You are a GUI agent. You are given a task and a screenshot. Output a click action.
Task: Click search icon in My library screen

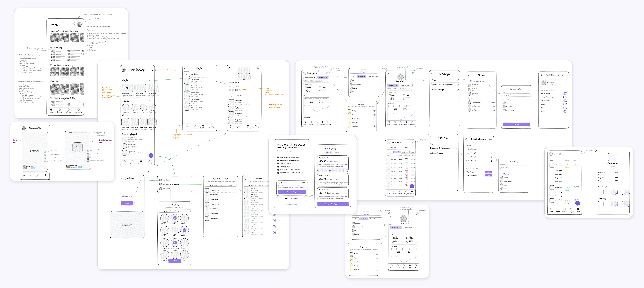[x=151, y=70]
